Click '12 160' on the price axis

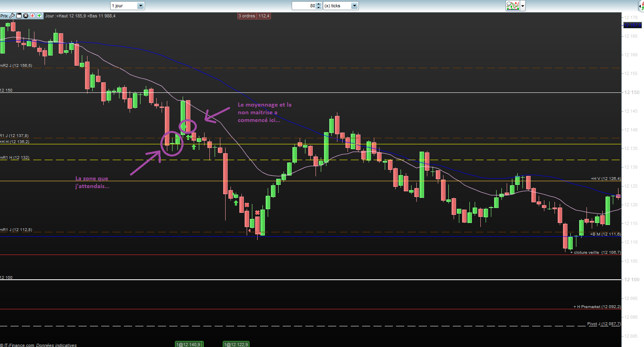[x=631, y=55]
